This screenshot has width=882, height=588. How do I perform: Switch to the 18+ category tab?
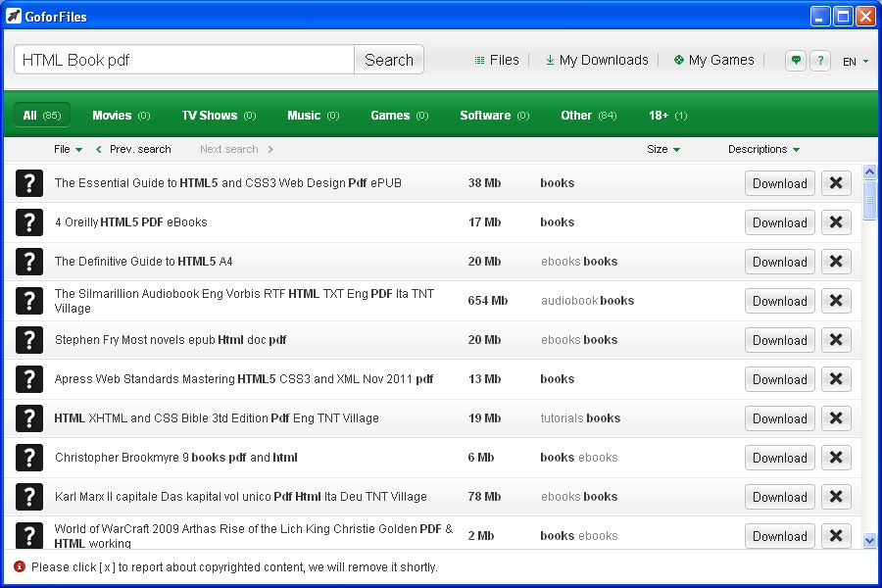click(x=667, y=116)
